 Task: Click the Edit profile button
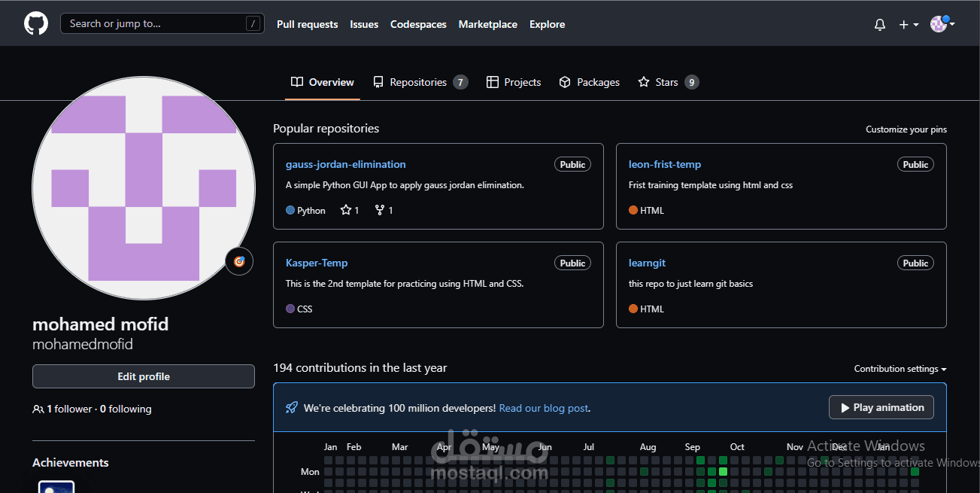click(x=144, y=376)
